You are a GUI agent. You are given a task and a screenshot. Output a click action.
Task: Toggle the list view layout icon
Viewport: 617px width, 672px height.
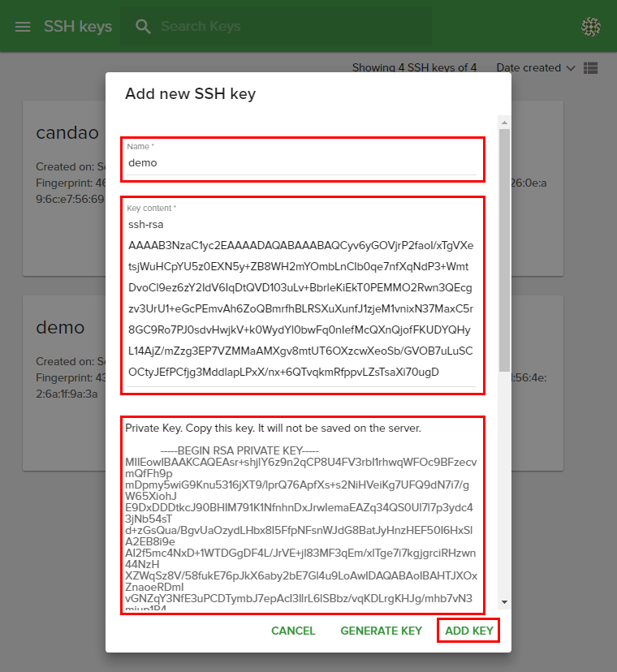591,68
